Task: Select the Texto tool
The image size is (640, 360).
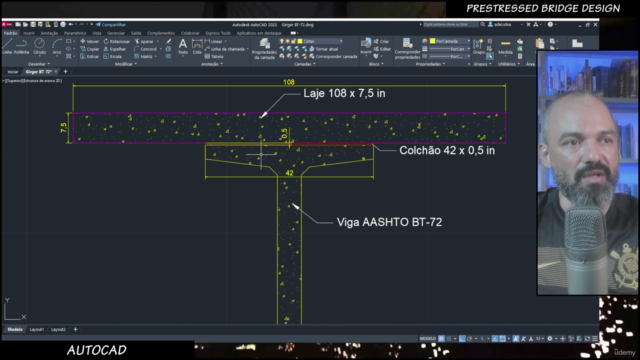Action: (183, 46)
